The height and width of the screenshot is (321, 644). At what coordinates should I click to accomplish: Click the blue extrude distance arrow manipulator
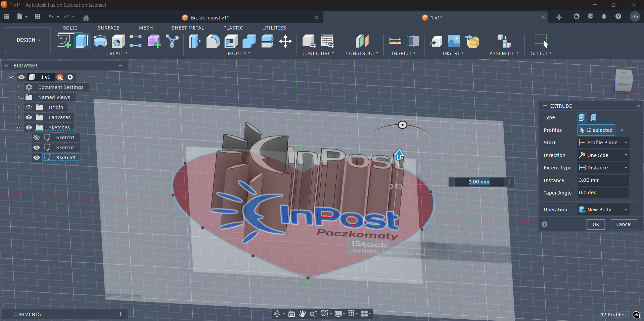(x=399, y=155)
